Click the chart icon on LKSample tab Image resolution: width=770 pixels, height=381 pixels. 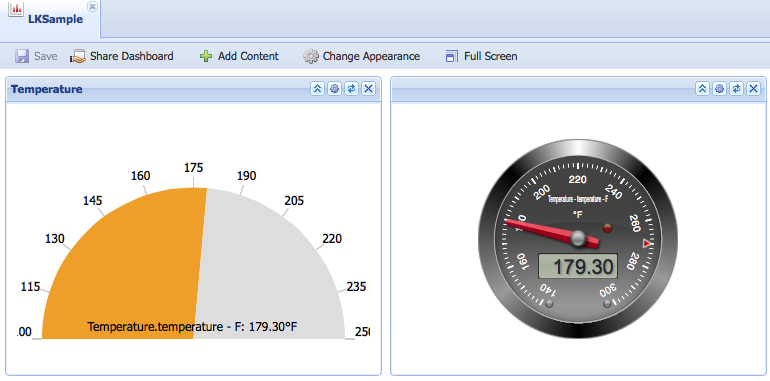point(16,8)
